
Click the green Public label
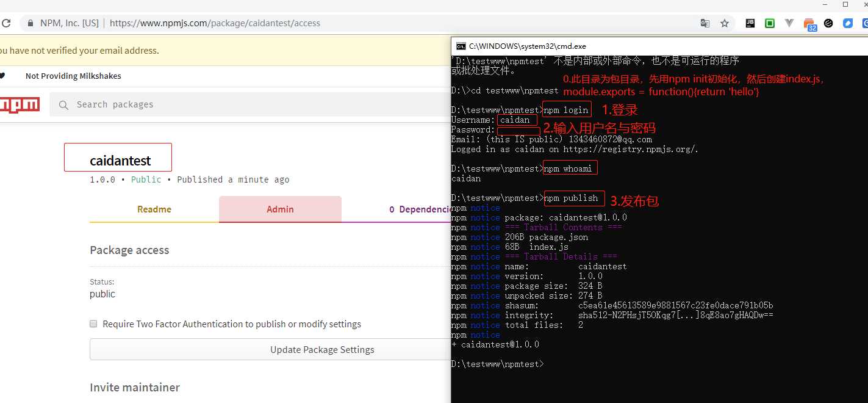[146, 180]
